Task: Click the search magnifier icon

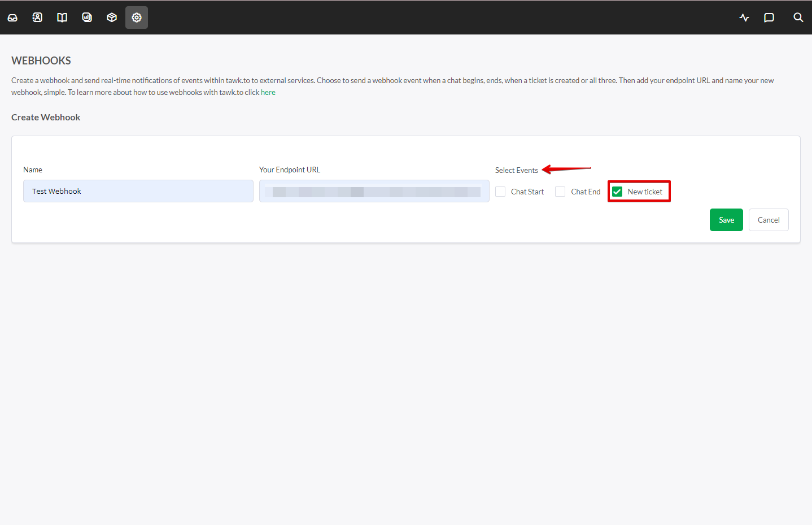Action: (x=798, y=18)
